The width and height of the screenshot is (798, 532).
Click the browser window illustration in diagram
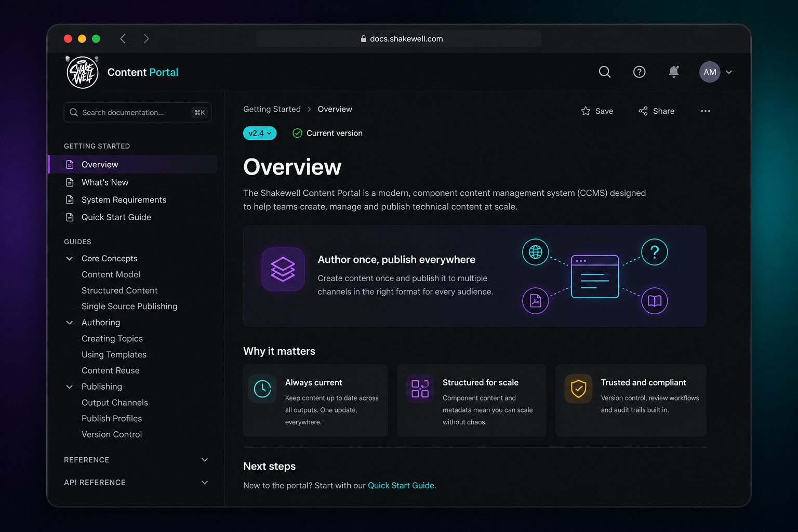(x=595, y=276)
